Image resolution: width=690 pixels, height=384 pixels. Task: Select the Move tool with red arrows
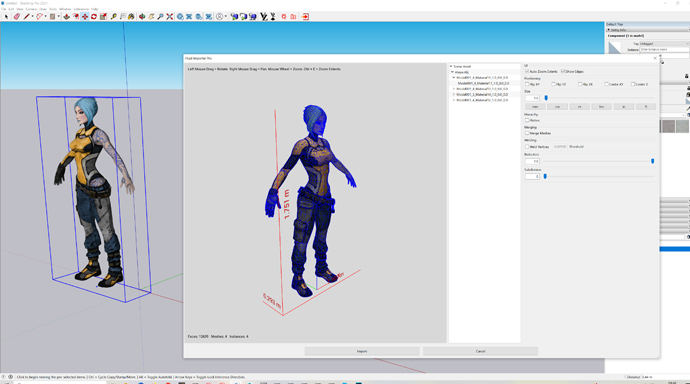tap(84, 17)
